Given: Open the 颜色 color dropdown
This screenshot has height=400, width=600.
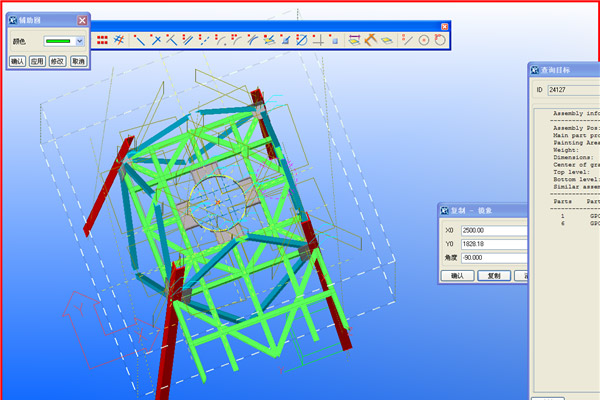Looking at the screenshot, I should [x=80, y=41].
